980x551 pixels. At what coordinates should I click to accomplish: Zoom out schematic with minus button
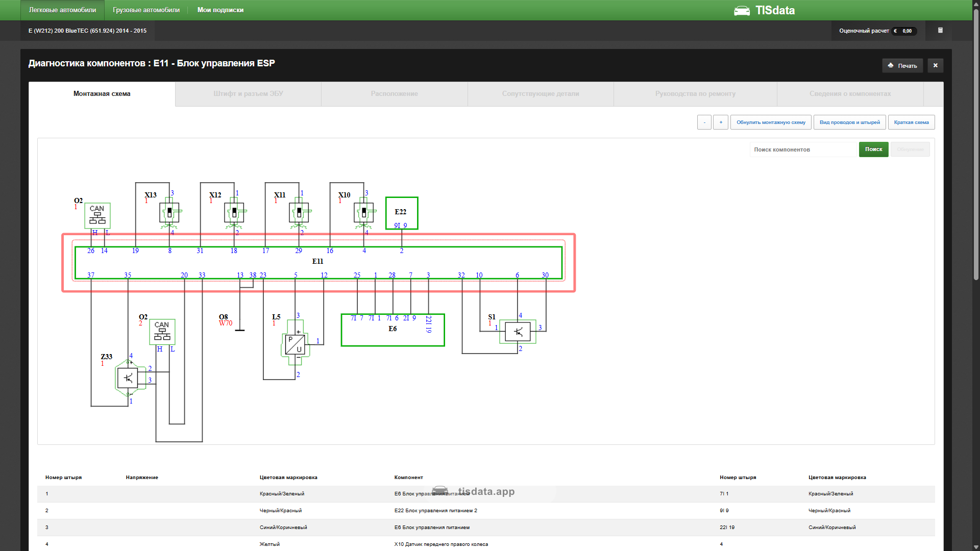704,122
